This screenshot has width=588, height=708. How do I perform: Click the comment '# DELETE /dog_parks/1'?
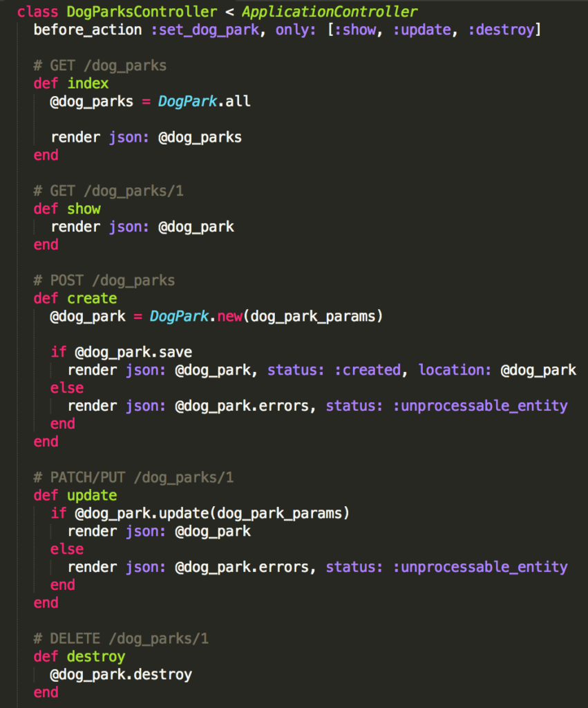point(121,638)
